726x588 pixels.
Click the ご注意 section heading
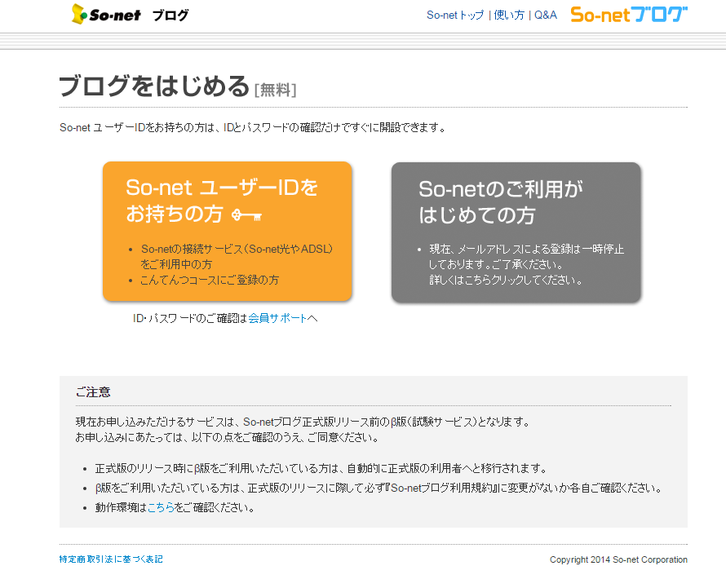pos(93,392)
